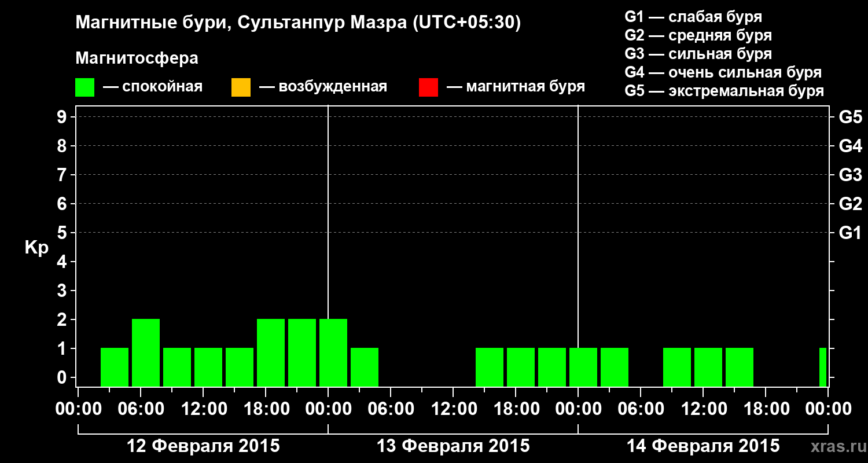
Task: Click 'G4 — очень сильная буря' legend line
Action: (x=723, y=72)
